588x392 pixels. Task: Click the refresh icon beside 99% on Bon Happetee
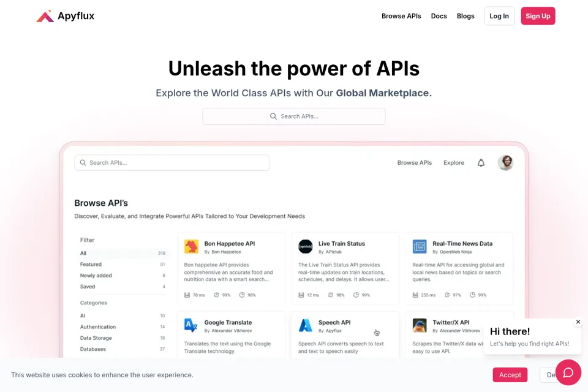216,295
